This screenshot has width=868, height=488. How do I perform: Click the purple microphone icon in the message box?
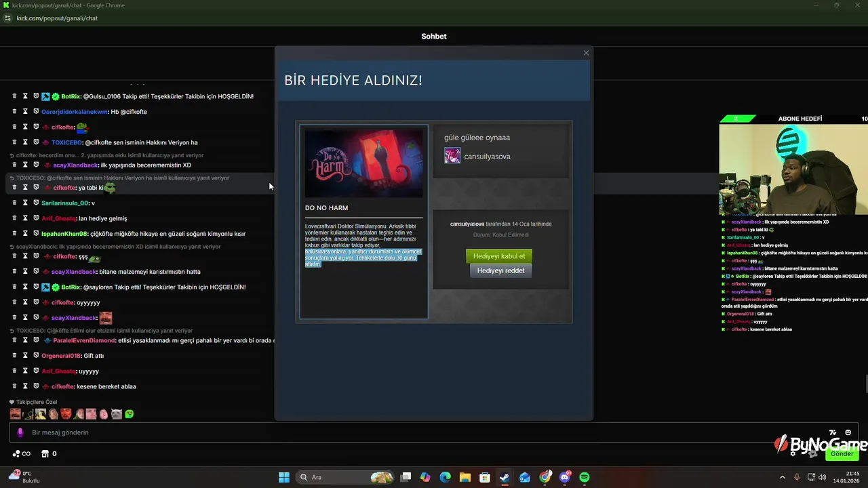[20, 432]
